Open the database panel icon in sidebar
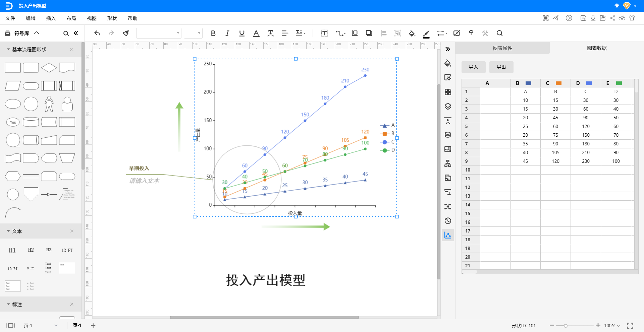This screenshot has width=644, height=332. [x=448, y=135]
